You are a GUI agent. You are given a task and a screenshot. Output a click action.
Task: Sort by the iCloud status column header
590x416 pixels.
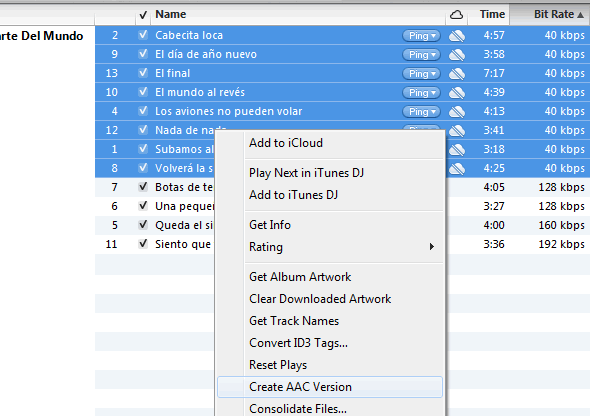pyautogui.click(x=456, y=15)
